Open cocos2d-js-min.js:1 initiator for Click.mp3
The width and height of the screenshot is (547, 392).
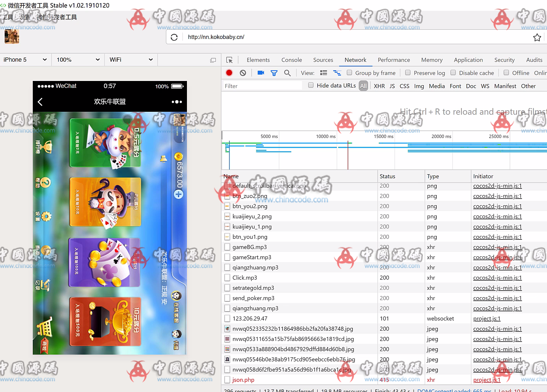tap(497, 278)
